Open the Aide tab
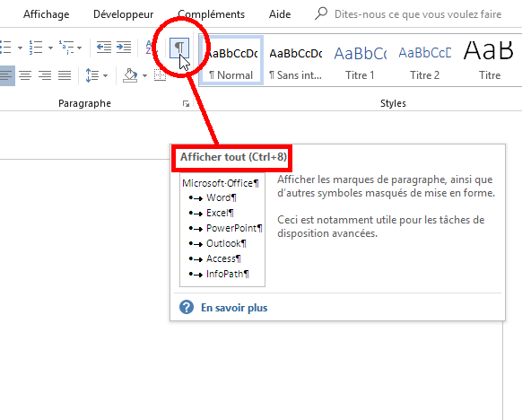522x420 pixels. tap(280, 14)
